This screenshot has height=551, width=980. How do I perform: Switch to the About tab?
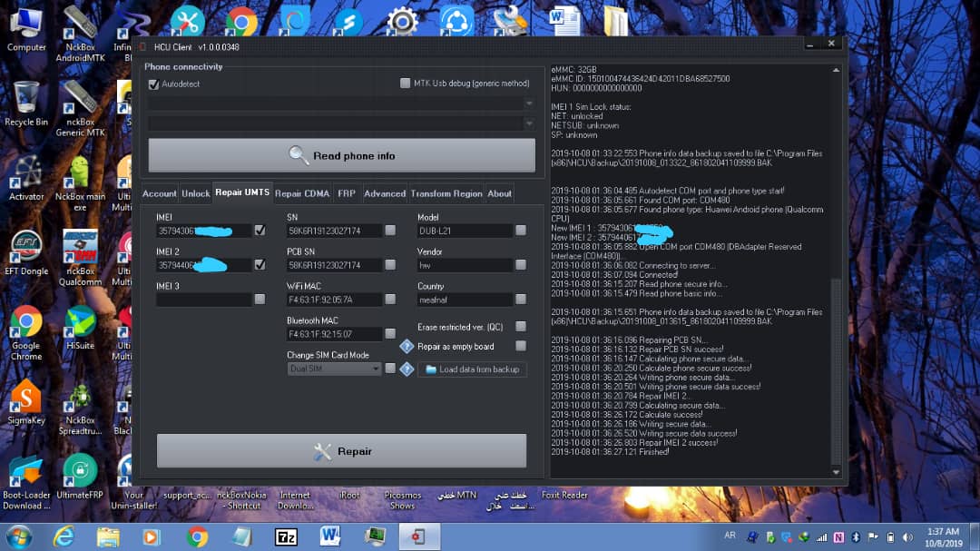(x=499, y=194)
